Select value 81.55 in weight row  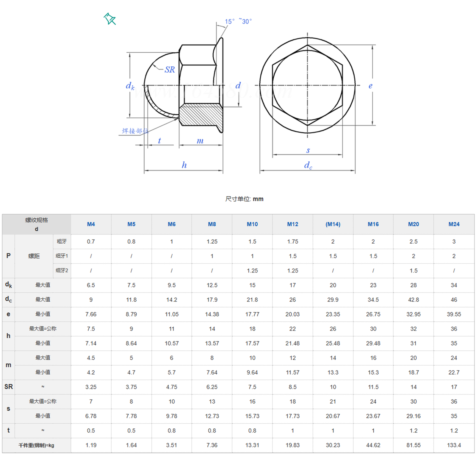[414, 445]
